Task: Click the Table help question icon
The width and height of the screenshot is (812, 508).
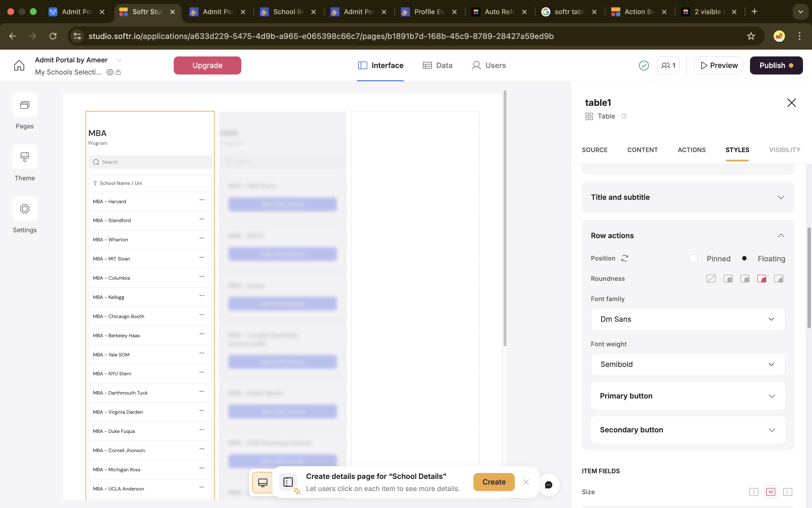Action: coord(624,116)
